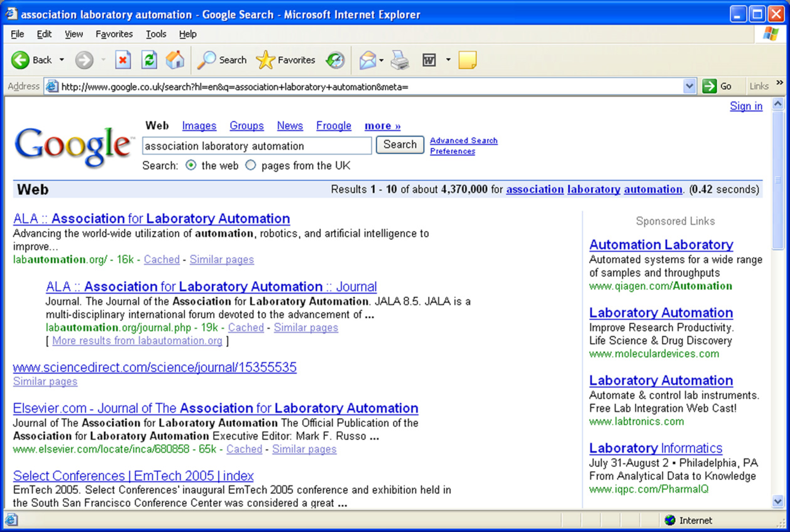Click the Google search query text field

[257, 146]
